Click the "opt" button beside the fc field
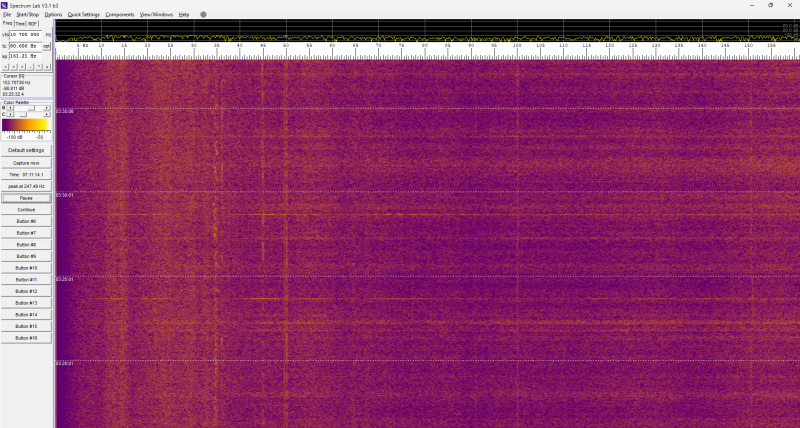Viewport: 800px width, 428px height. (x=48, y=45)
